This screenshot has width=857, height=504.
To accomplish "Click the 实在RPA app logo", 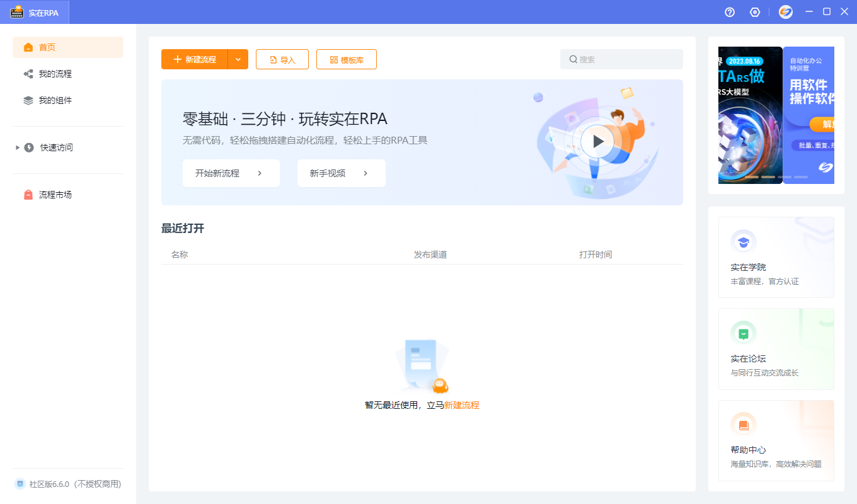I will coord(17,12).
